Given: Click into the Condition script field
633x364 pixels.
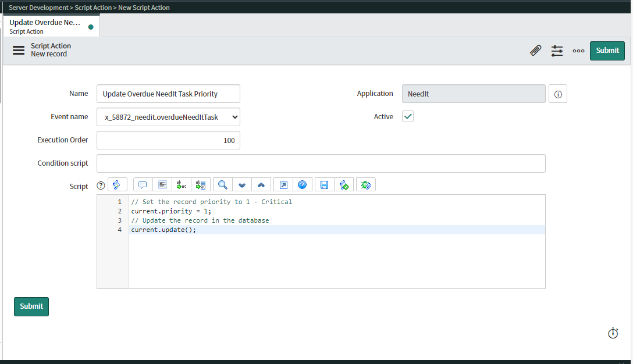Looking at the screenshot, I should click(321, 163).
